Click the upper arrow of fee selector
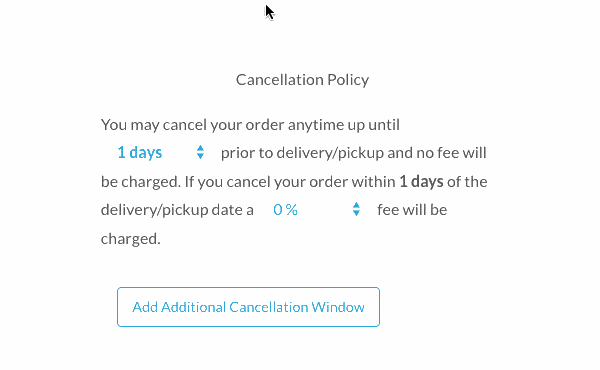 [x=356, y=205]
